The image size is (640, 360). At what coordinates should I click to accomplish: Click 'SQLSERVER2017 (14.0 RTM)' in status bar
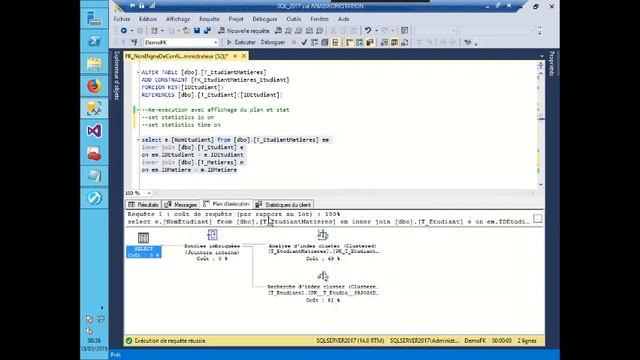[350, 341]
